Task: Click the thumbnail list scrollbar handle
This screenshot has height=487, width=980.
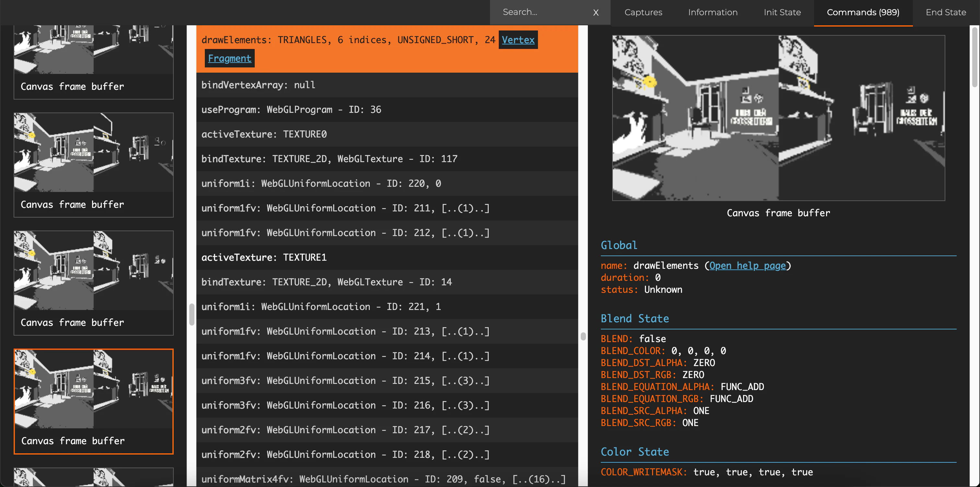Action: click(x=192, y=314)
